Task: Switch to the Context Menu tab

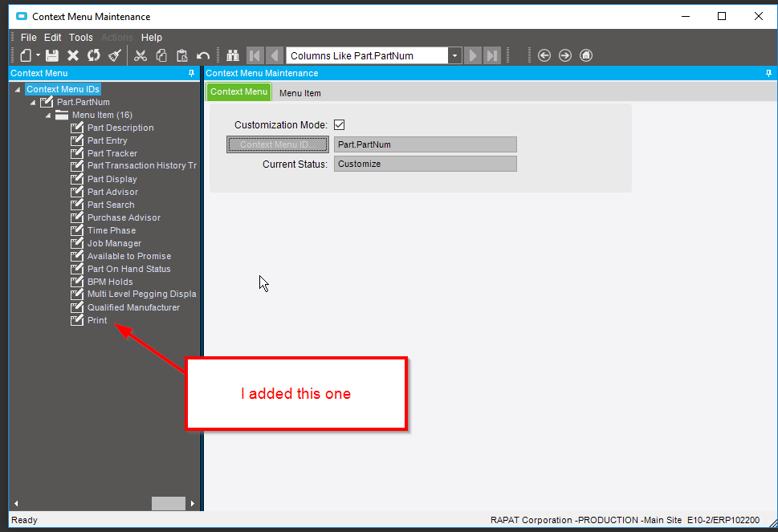Action: tap(238, 91)
